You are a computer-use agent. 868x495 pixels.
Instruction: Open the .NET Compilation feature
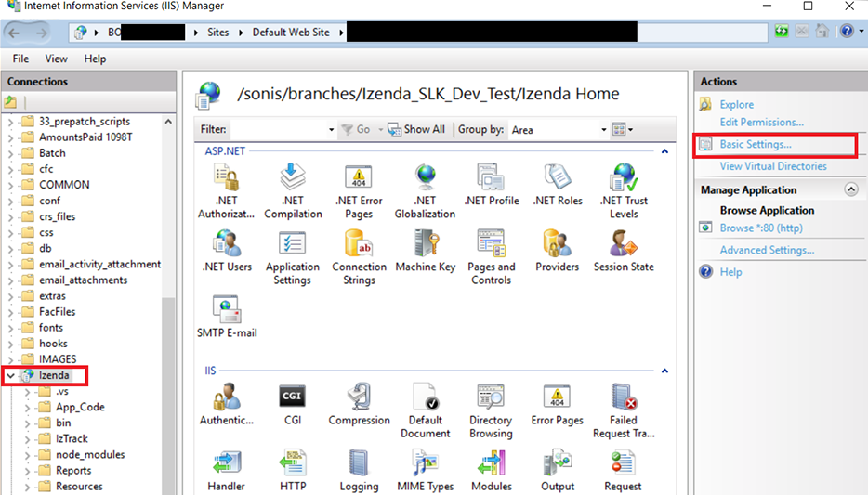point(293,191)
